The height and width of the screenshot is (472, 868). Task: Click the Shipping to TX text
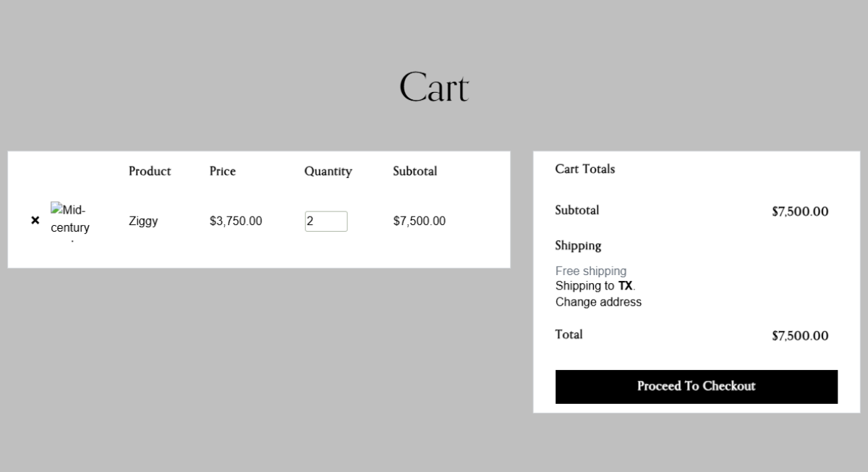pos(595,286)
